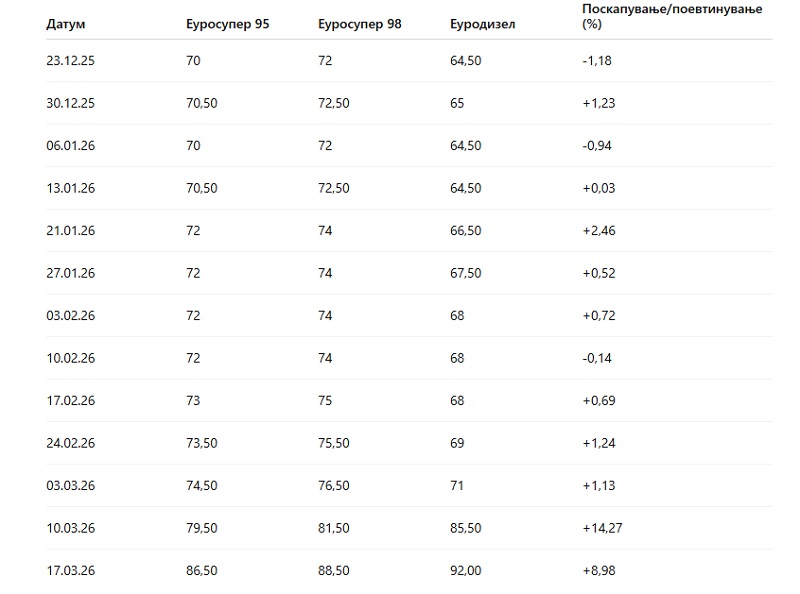Click the +2,46 percentage value
Viewport: 800px width, 594px height.
(597, 231)
